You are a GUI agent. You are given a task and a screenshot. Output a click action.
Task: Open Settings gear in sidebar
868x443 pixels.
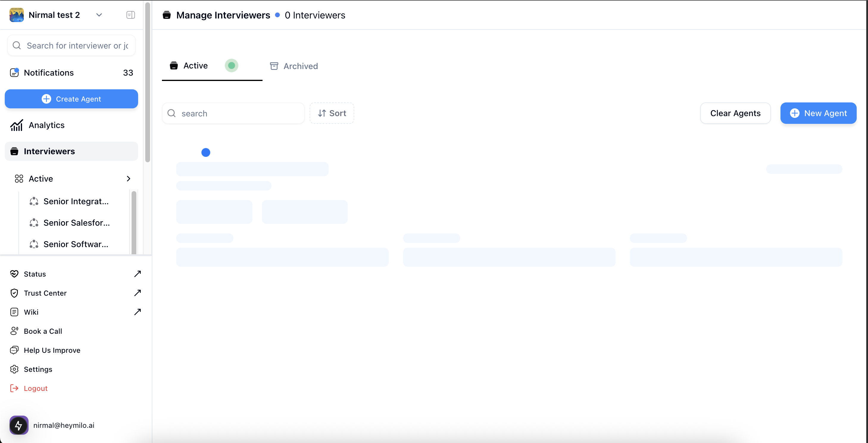(x=38, y=369)
